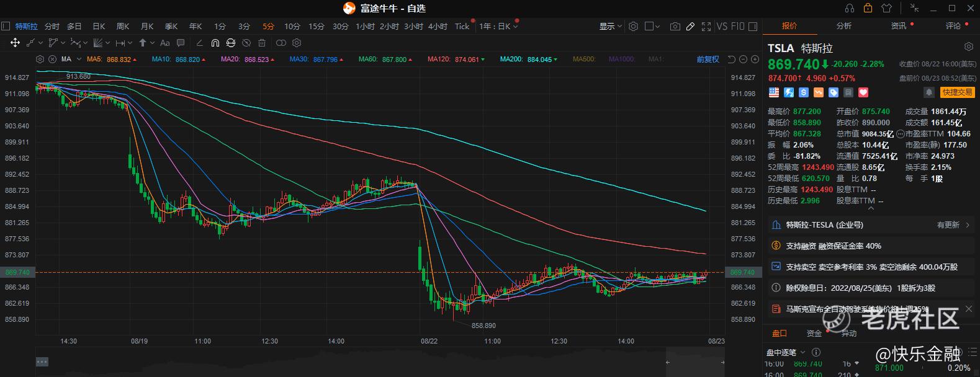Toggle the link/sync drawings icon
The image size is (980, 377).
tap(231, 43)
